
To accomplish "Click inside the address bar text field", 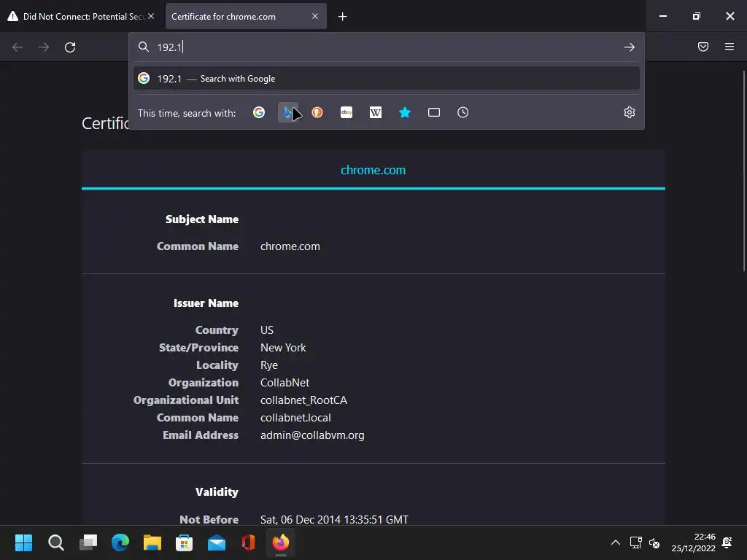I will point(386,47).
